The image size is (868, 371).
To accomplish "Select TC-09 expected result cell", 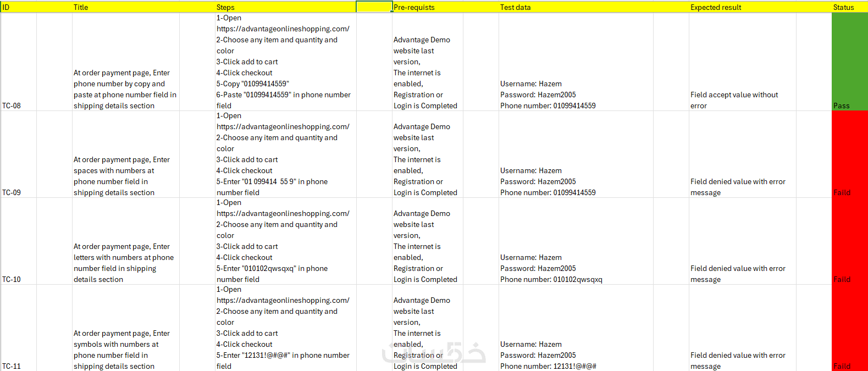I will [742, 154].
